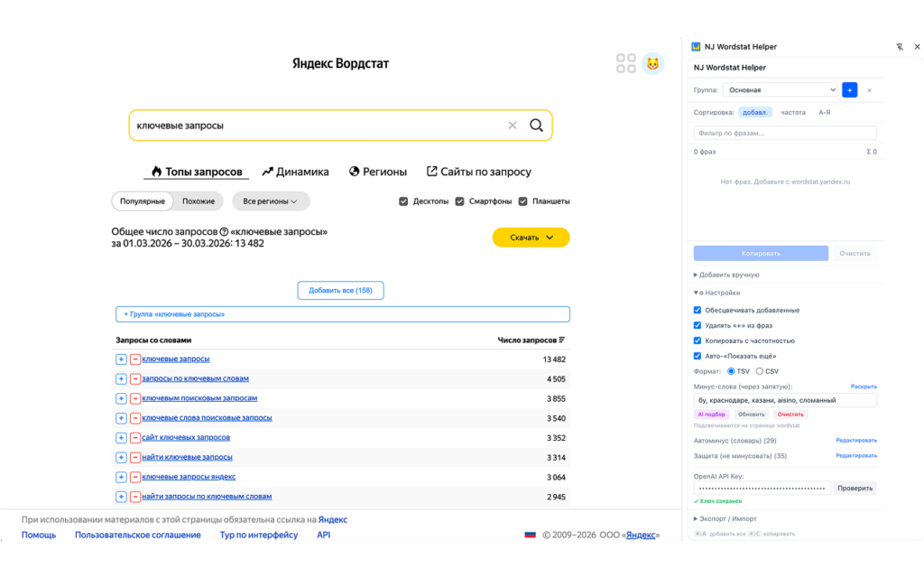Image resolution: width=924 pixels, height=578 pixels.
Task: Click the 'Фильтр по фразам' input field
Action: [x=784, y=133]
